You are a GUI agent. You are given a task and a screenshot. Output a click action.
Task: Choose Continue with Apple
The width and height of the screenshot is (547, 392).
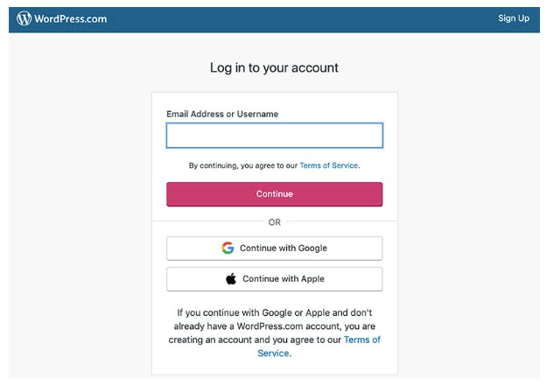(x=274, y=279)
